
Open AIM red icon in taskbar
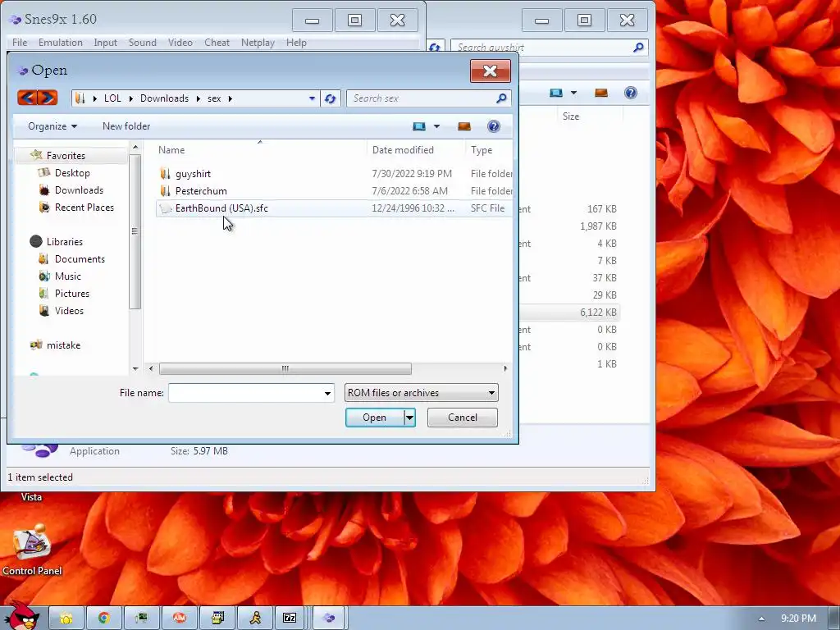(180, 619)
